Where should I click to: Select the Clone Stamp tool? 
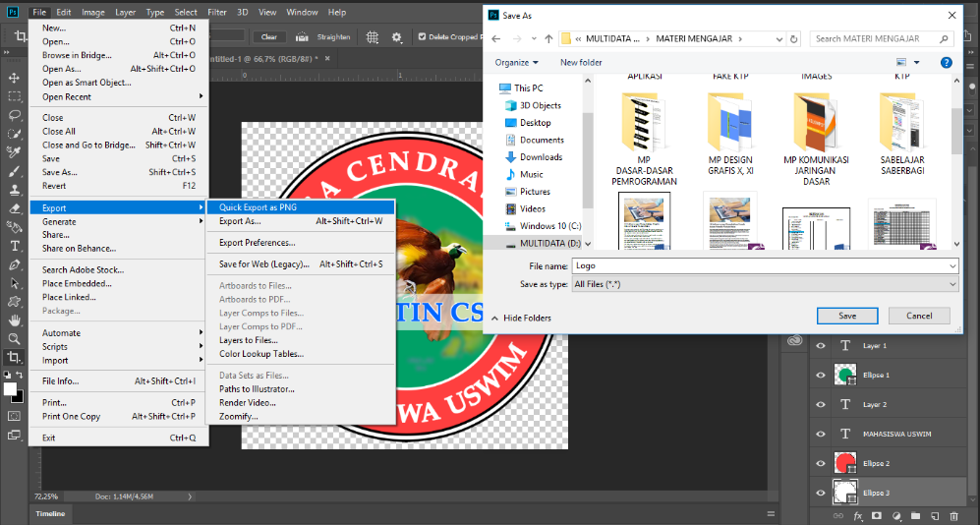tap(14, 190)
